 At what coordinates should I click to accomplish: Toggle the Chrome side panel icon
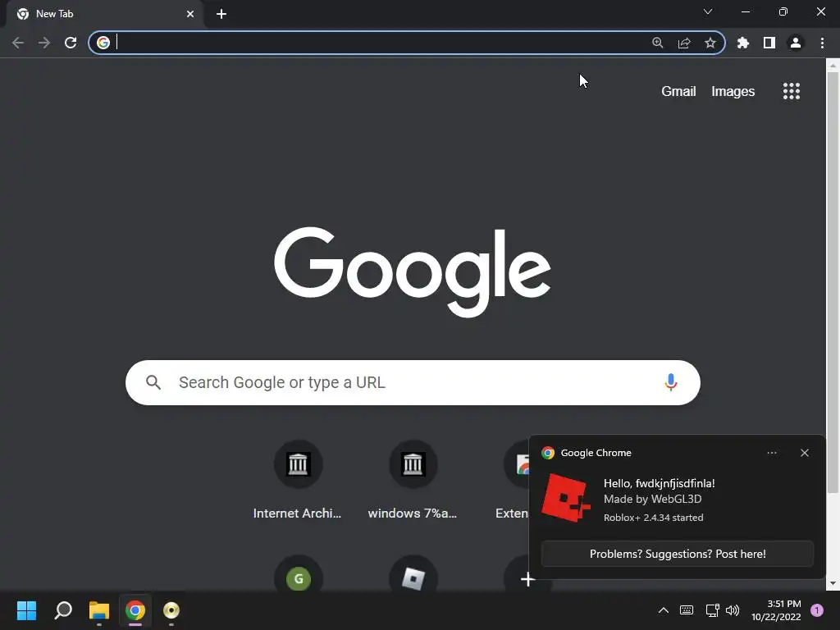point(769,43)
